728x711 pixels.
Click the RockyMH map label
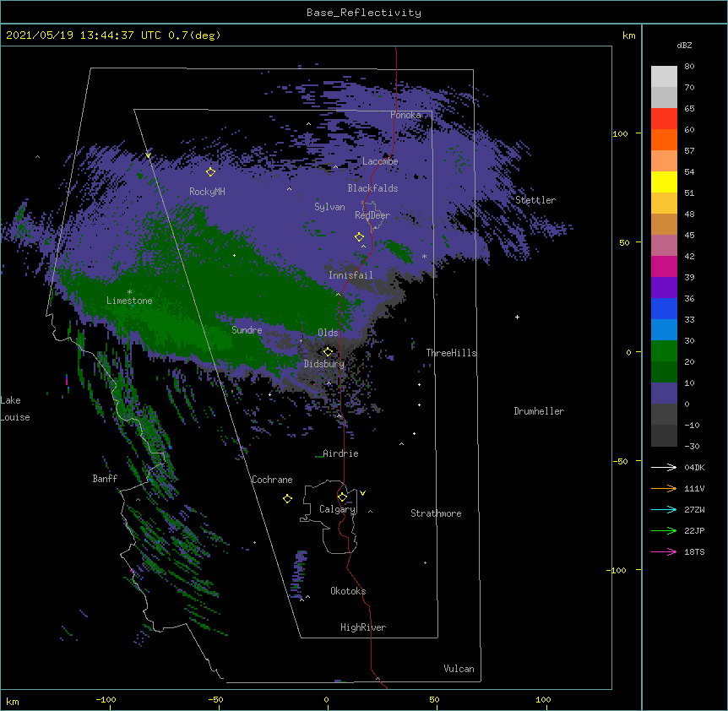[x=207, y=192]
